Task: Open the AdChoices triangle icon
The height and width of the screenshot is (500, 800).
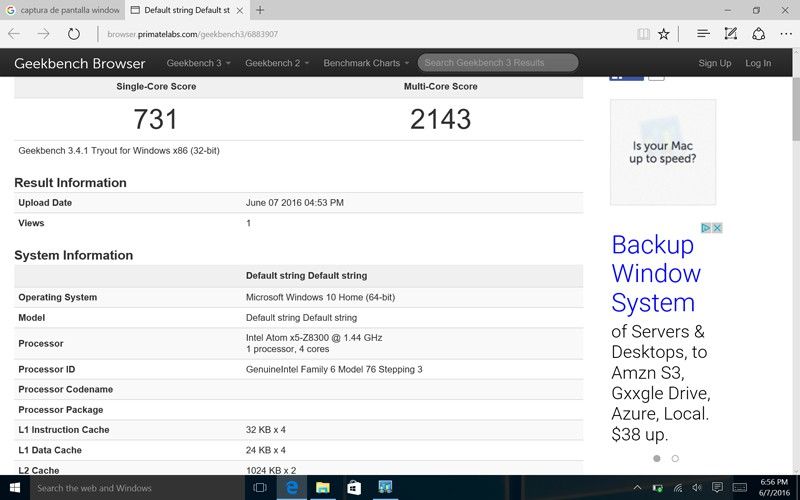Action: pyautogui.click(x=706, y=228)
